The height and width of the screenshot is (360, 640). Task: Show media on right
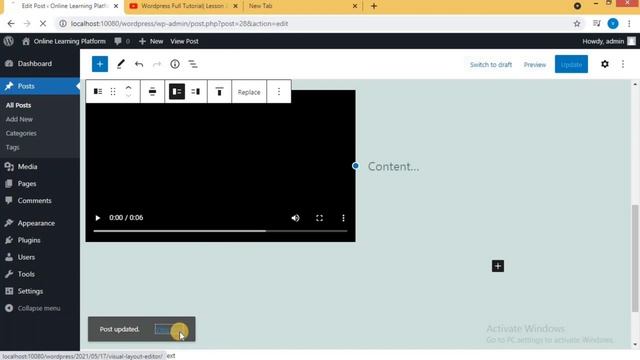(196, 91)
